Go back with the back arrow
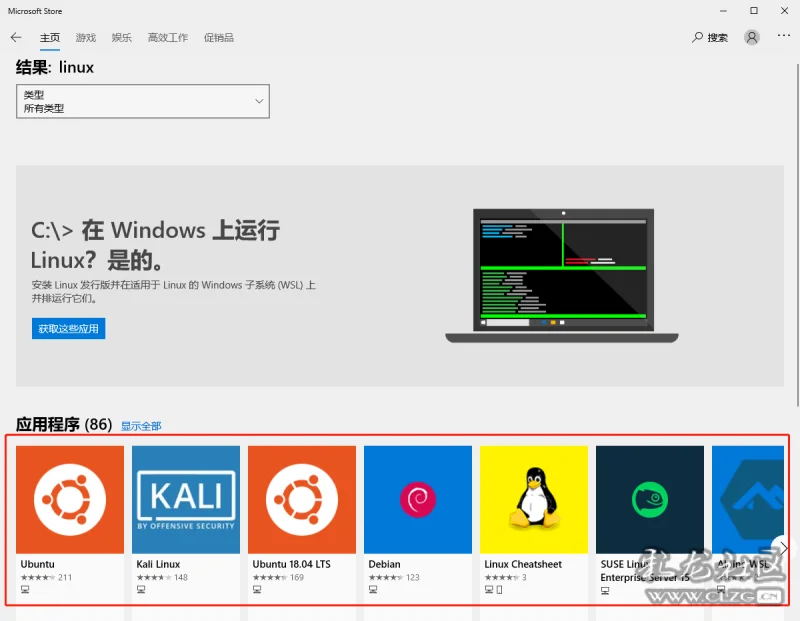Screen dimensions: 800x621 (16, 37)
